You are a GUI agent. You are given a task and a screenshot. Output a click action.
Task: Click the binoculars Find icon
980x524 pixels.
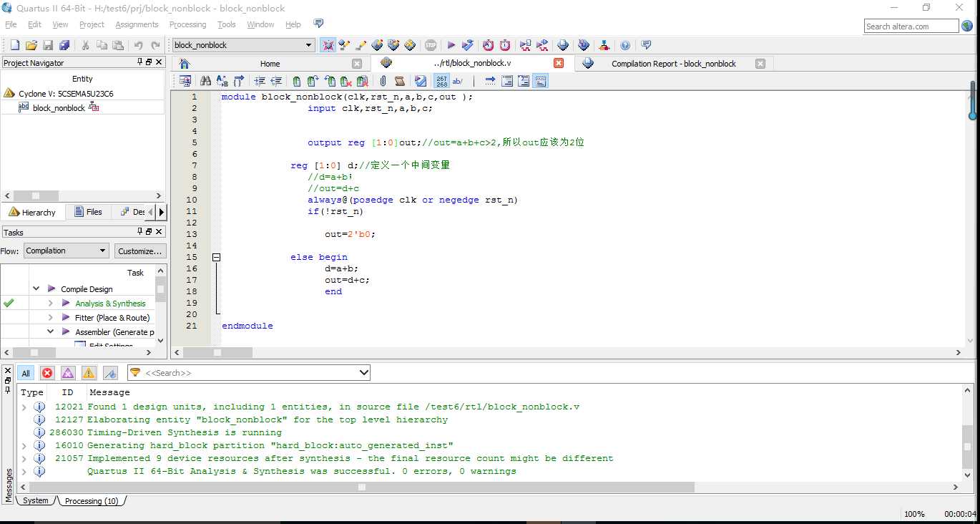click(205, 81)
